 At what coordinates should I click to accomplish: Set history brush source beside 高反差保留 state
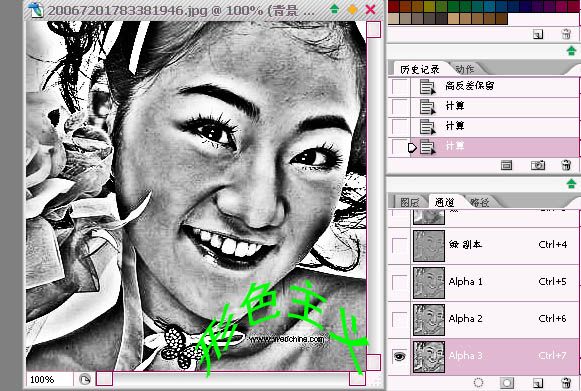399,87
